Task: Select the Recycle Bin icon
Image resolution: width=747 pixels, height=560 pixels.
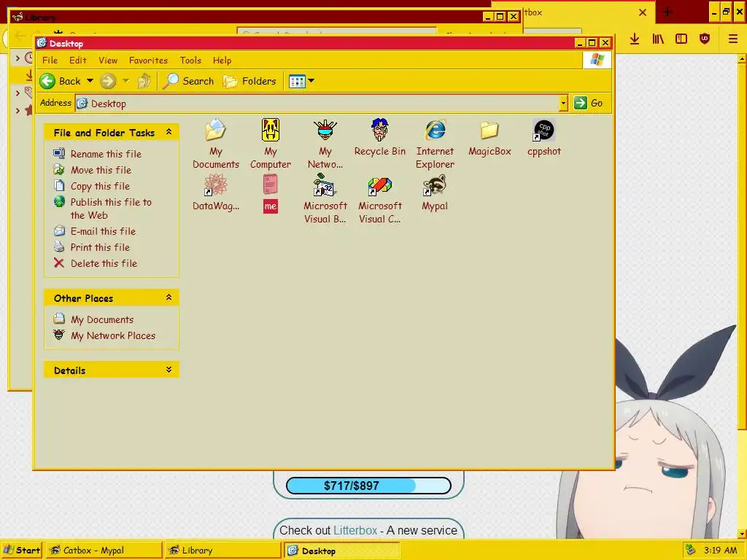Action: [379, 138]
